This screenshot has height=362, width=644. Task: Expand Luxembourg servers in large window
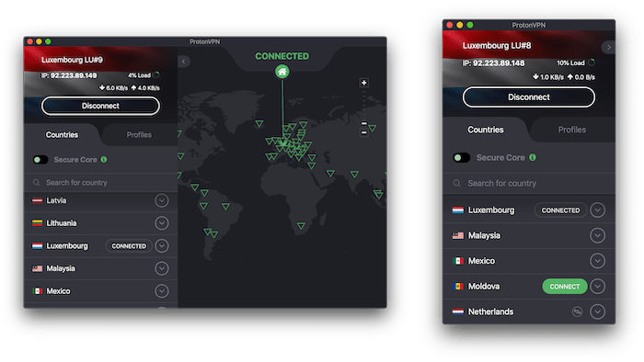pyautogui.click(x=162, y=245)
